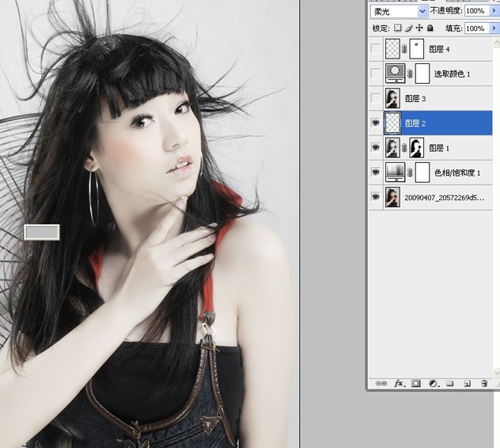Click the trash icon to delete layer

pyautogui.click(x=484, y=383)
